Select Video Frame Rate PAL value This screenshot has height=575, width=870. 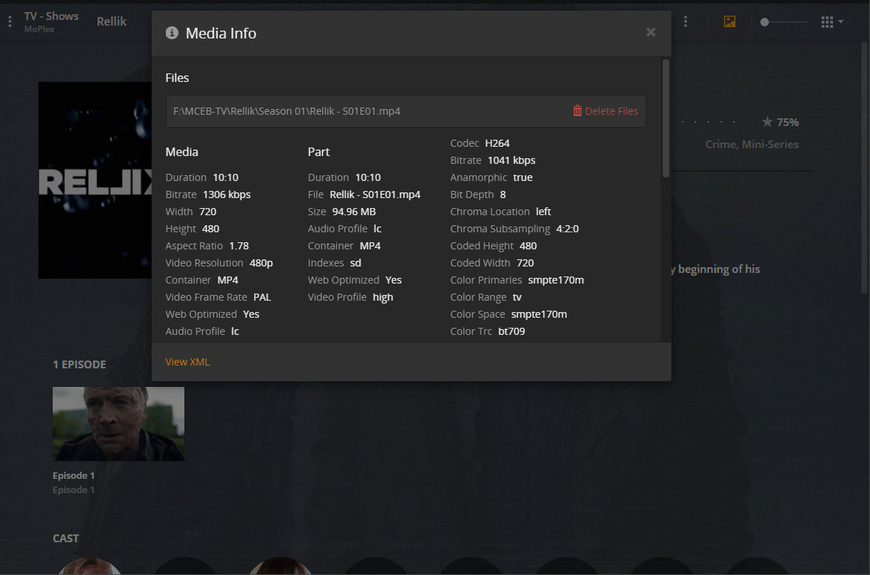pos(262,297)
